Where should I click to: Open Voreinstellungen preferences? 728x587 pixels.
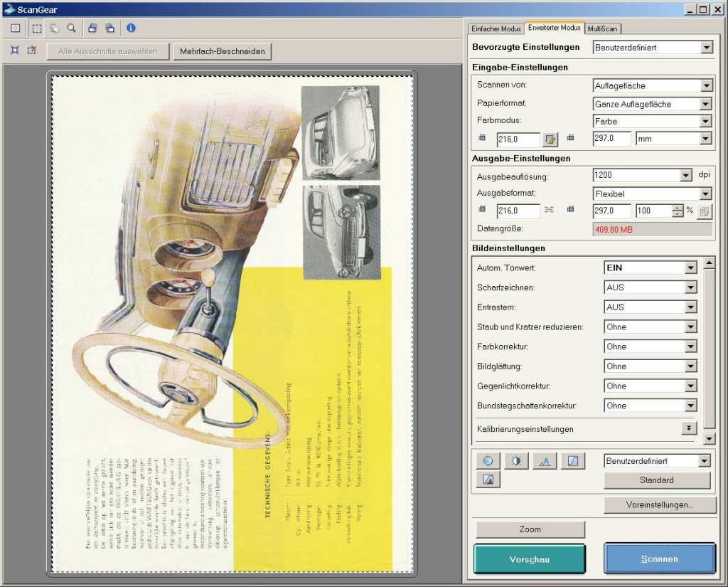pyautogui.click(x=660, y=504)
